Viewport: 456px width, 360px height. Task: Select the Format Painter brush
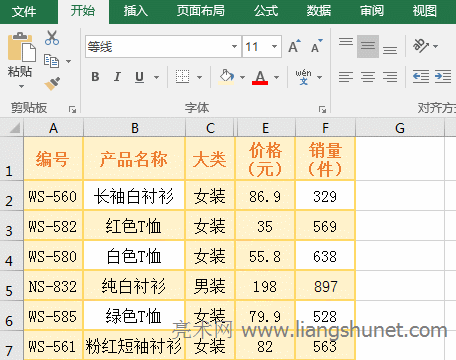[52, 84]
